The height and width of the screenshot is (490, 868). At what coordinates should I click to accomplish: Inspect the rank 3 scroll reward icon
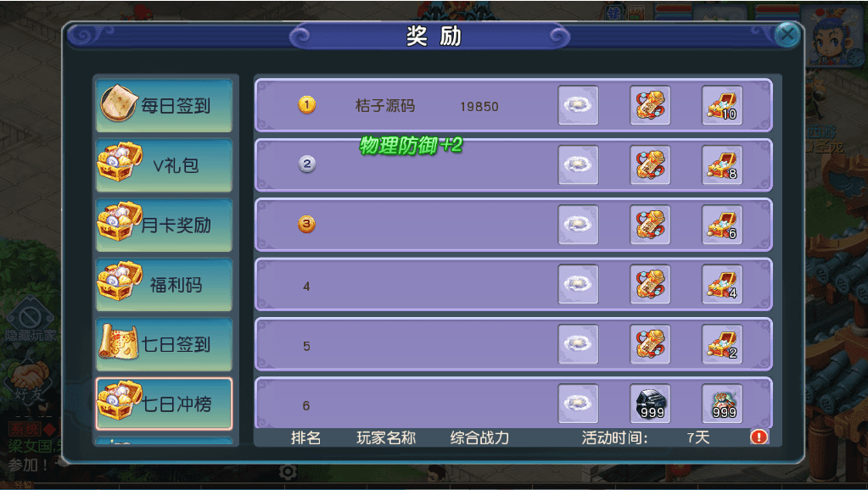(x=650, y=225)
